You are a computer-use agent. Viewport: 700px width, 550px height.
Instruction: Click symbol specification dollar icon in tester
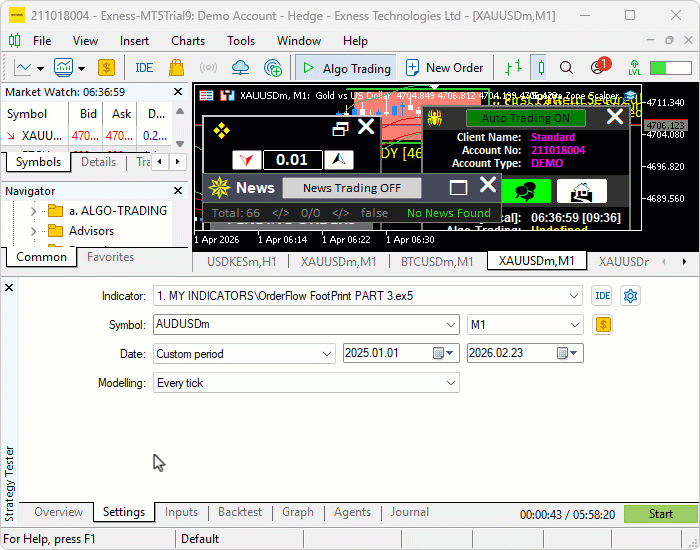point(602,325)
